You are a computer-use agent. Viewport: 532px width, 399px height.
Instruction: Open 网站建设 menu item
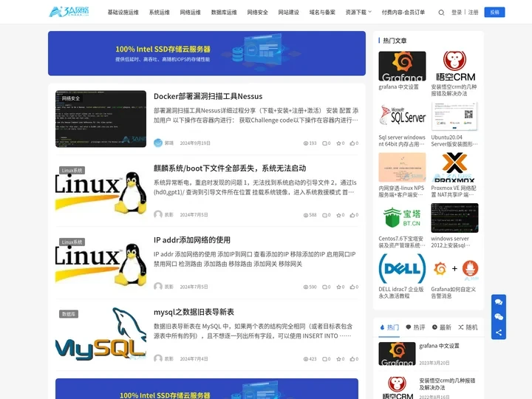(289, 13)
